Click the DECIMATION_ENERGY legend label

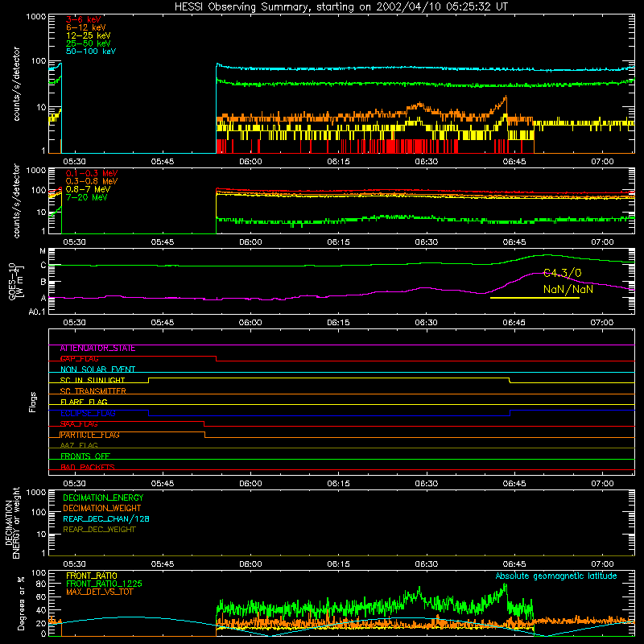click(103, 497)
